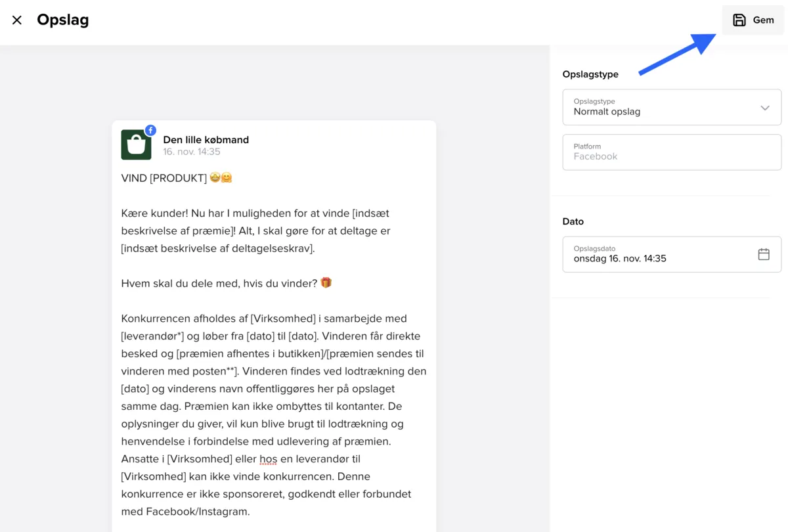This screenshot has width=788, height=532.
Task: Click the hugging face emoji in the headline
Action: click(227, 177)
